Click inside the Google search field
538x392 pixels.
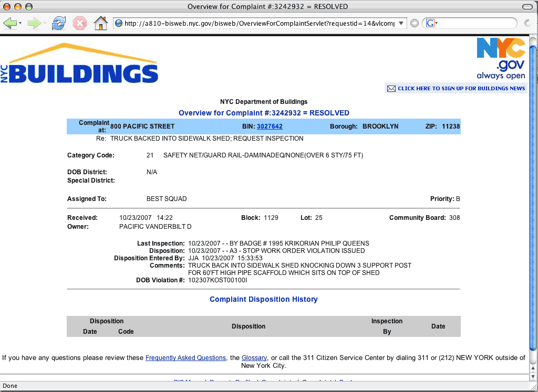pos(475,24)
